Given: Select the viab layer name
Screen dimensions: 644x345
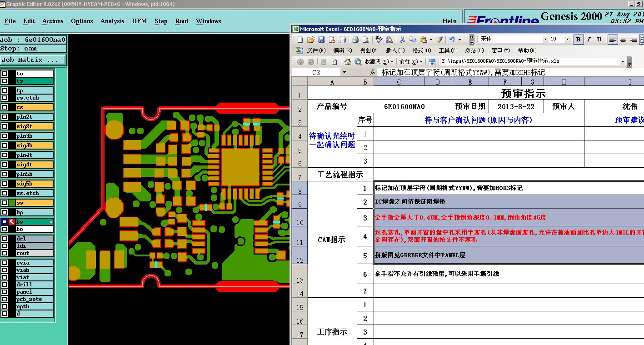Looking at the screenshot, I should (x=34, y=270).
